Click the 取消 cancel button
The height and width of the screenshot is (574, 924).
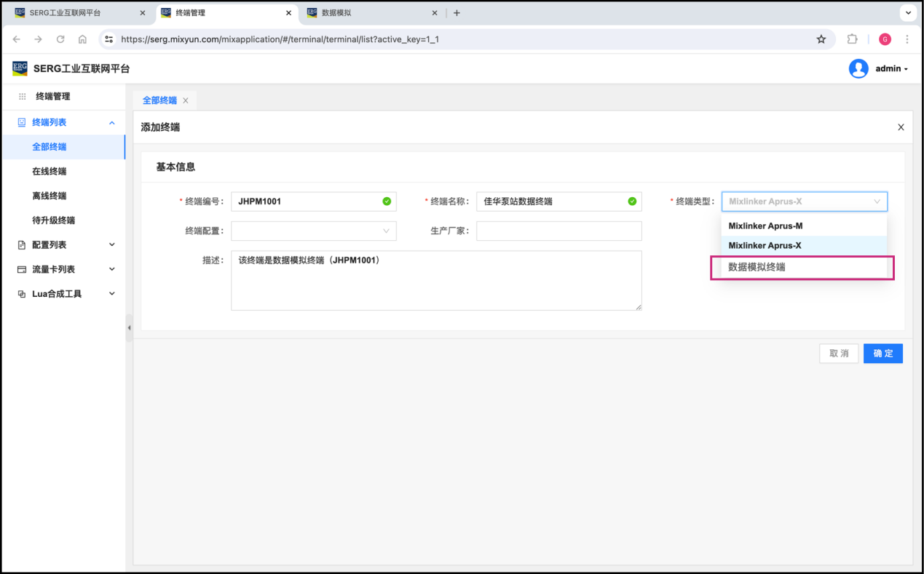pos(838,354)
